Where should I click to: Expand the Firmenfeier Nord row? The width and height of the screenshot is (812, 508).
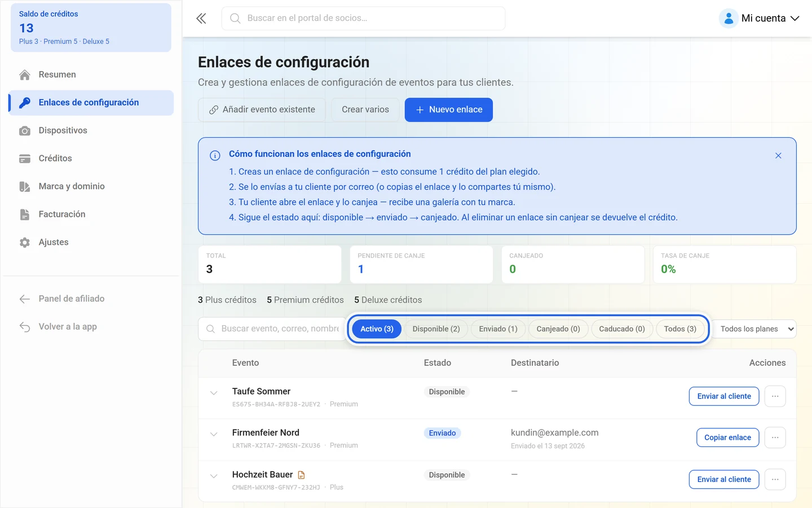pos(214,434)
